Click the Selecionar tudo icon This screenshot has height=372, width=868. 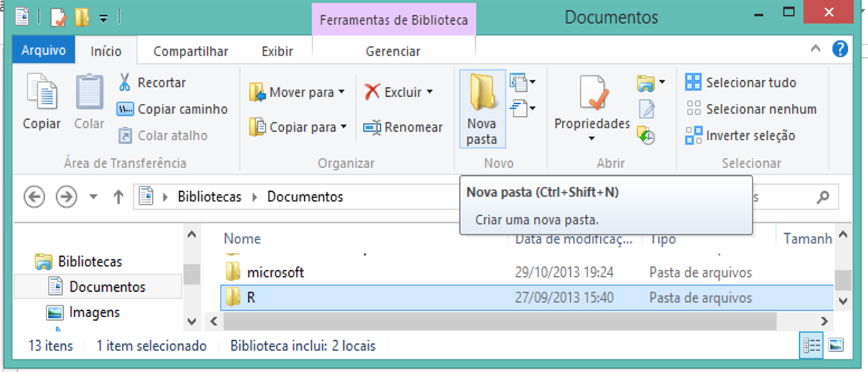[x=693, y=82]
